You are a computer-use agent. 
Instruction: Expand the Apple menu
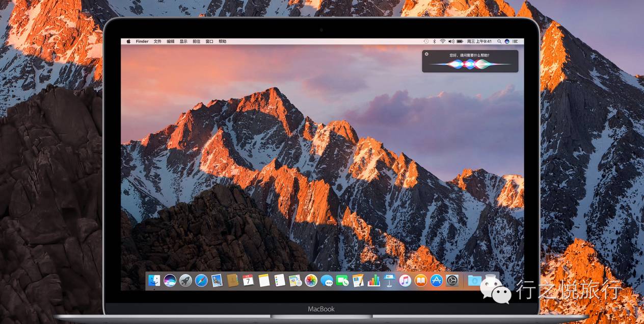click(128, 41)
